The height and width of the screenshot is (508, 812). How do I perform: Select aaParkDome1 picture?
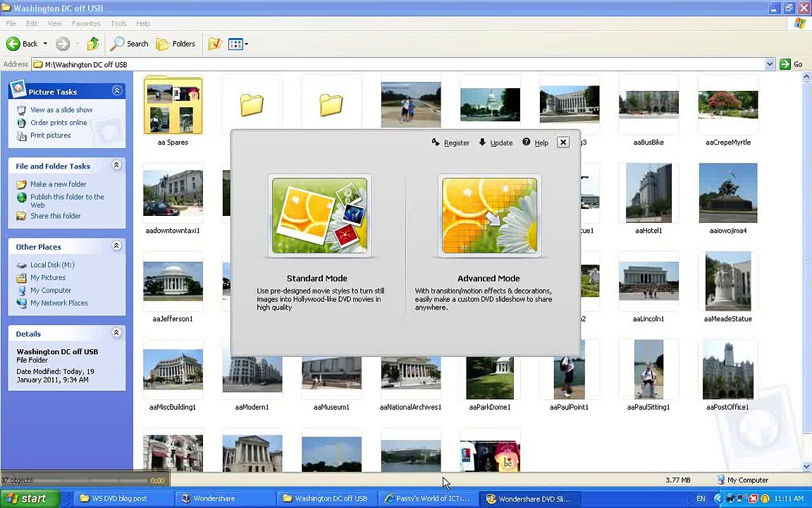coord(490,377)
